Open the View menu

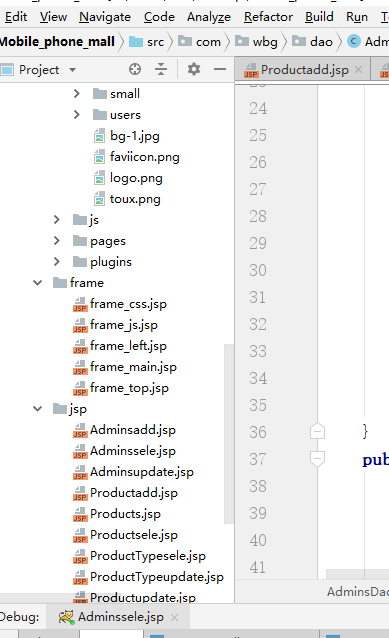[x=53, y=17]
